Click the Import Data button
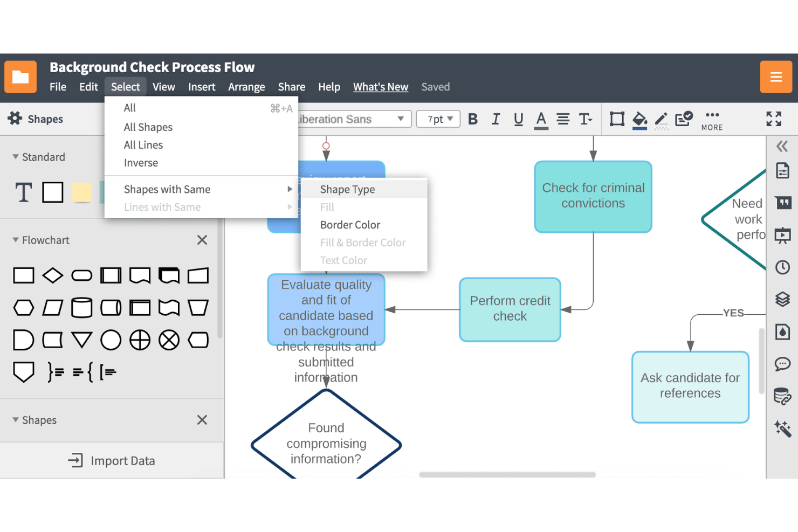The height and width of the screenshot is (532, 798). tap(112, 461)
